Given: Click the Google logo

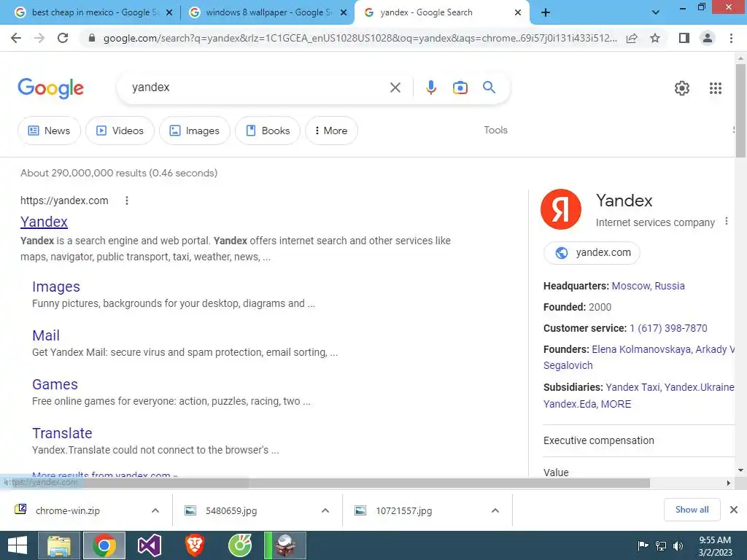Looking at the screenshot, I should [50, 88].
